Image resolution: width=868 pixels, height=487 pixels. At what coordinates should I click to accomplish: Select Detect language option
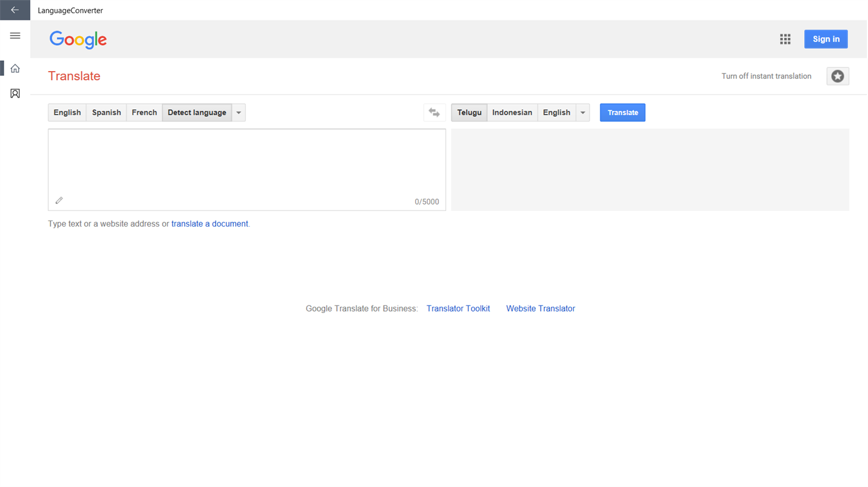pos(197,113)
